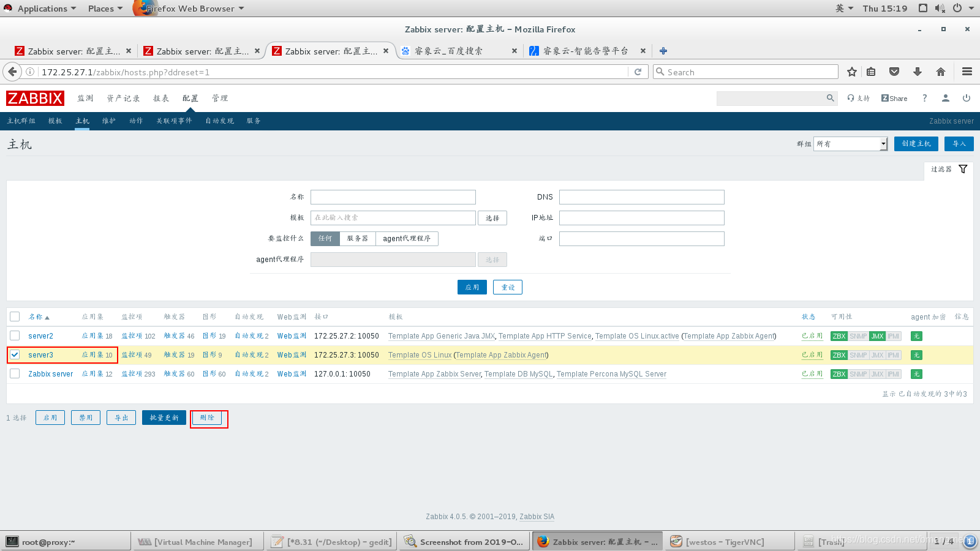
Task: Go to the 模板 submenu
Action: [55, 121]
